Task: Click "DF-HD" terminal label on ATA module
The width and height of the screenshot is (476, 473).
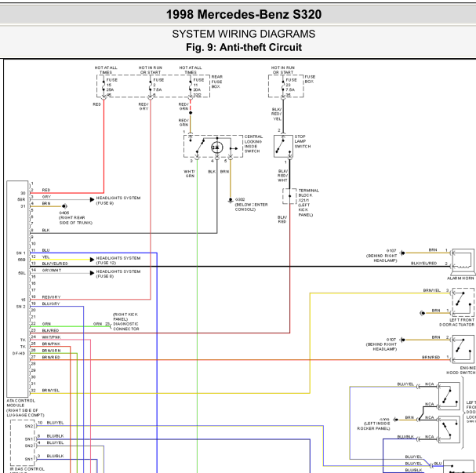Action: pyautogui.click(x=19, y=354)
